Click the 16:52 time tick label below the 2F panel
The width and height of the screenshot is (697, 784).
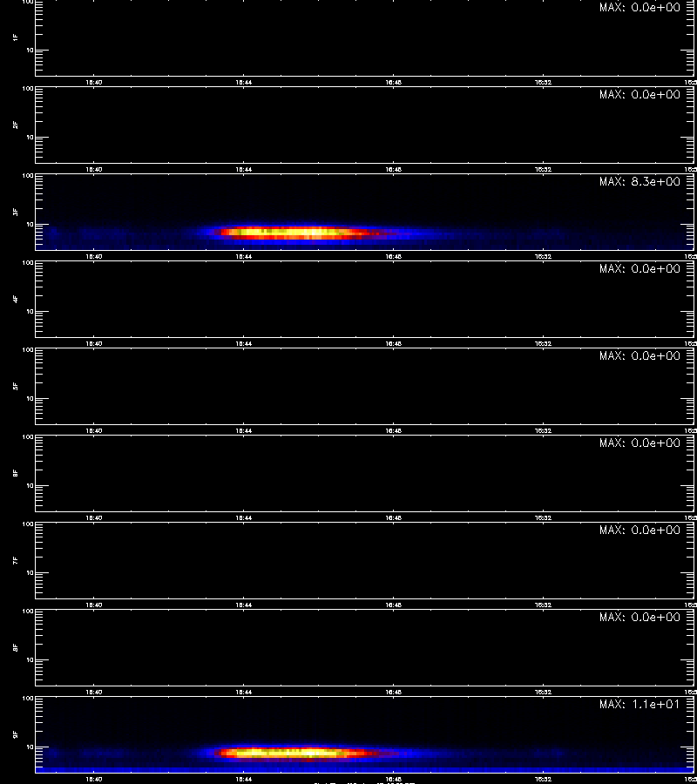point(543,170)
